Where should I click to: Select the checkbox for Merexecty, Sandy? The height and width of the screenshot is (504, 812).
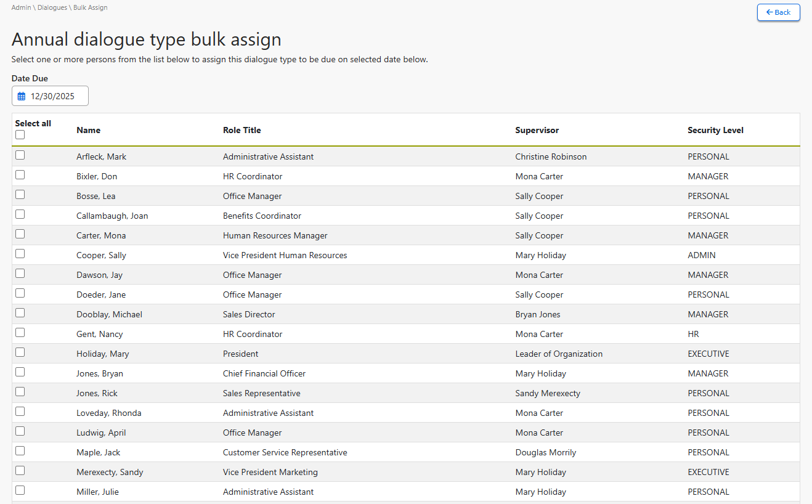click(x=20, y=471)
